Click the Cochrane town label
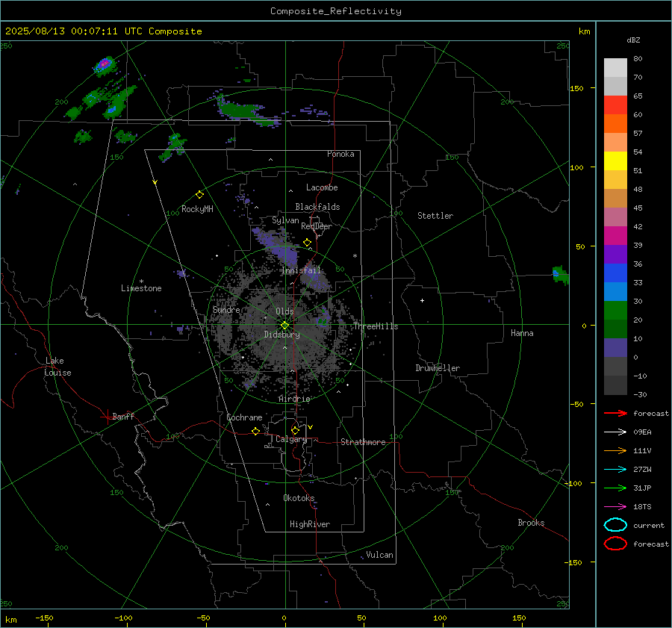The height and width of the screenshot is (628, 672). [244, 417]
